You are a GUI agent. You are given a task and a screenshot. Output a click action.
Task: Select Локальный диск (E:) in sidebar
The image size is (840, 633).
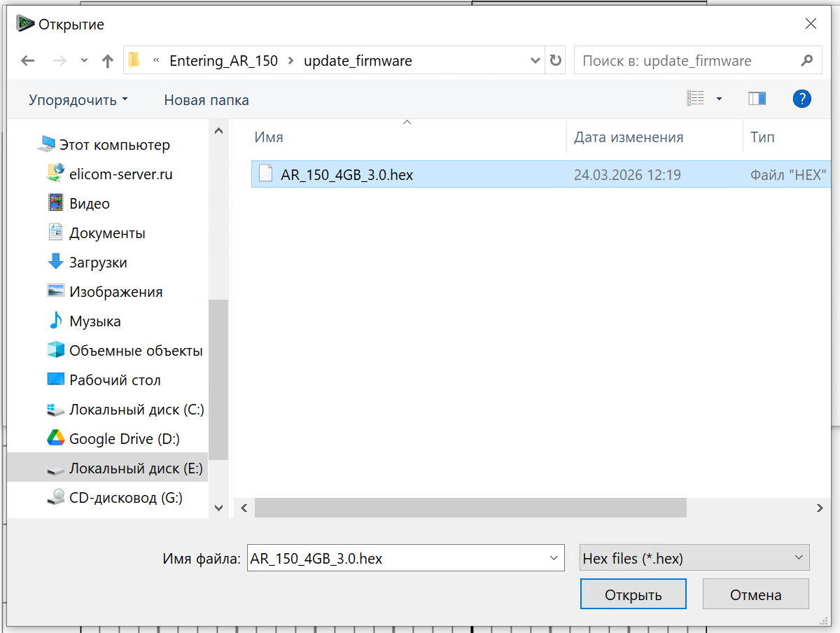tap(108, 468)
